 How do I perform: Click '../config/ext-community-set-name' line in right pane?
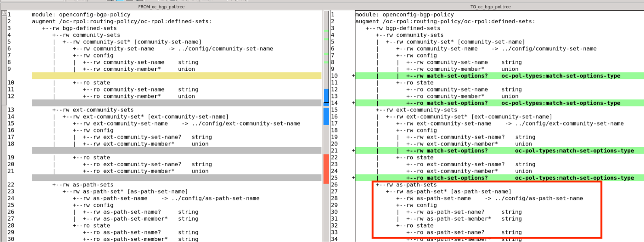point(510,124)
